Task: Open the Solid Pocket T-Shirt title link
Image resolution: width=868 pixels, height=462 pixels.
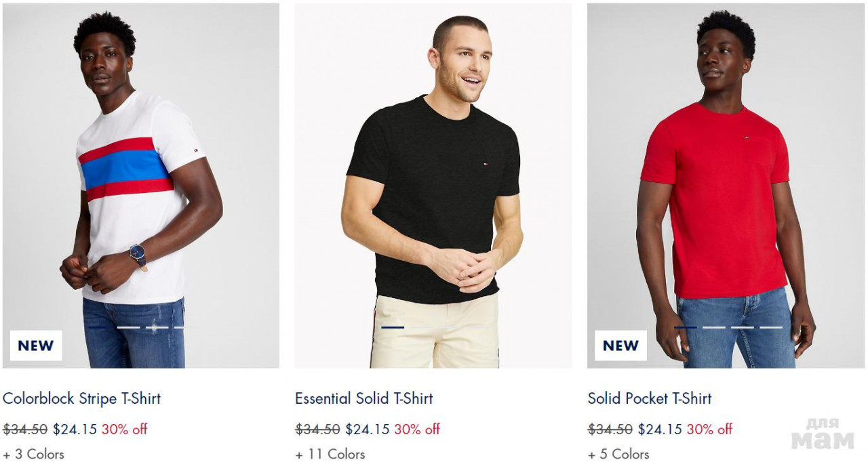Action: (x=650, y=398)
